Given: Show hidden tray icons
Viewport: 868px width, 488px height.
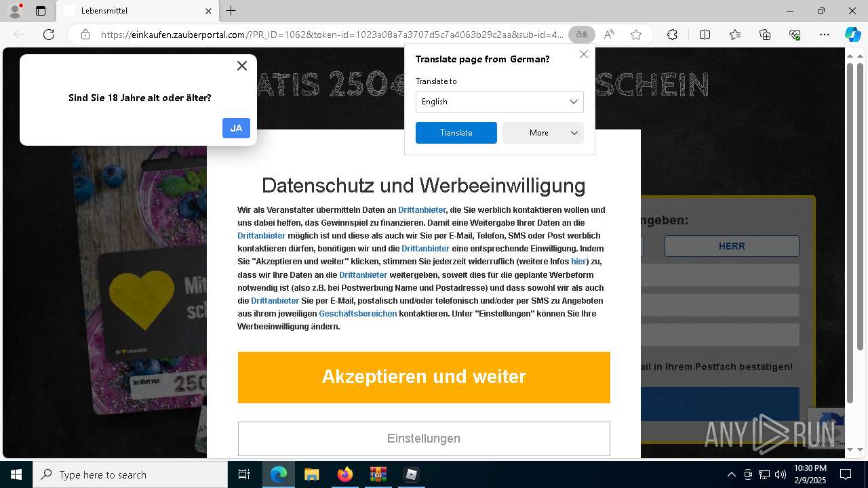Looking at the screenshot, I should [731, 474].
